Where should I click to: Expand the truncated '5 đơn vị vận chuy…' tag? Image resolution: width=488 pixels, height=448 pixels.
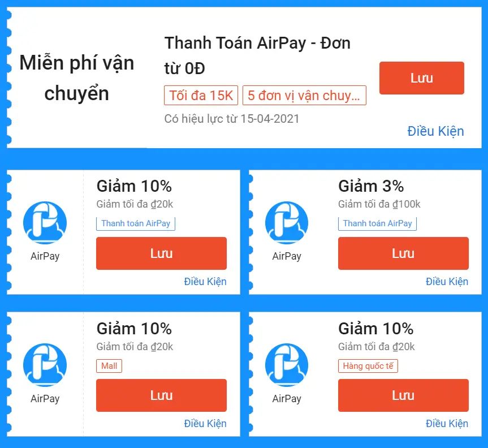click(x=304, y=95)
